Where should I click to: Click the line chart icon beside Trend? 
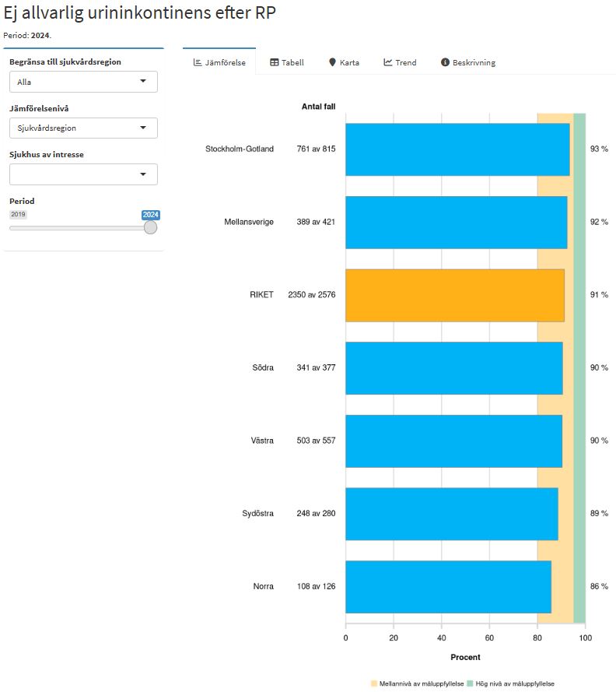tap(388, 62)
